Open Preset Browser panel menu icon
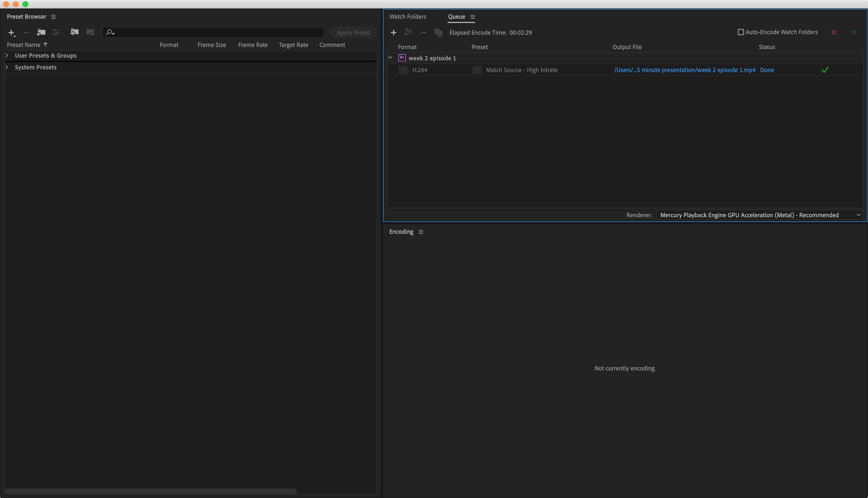868x498 pixels. pyautogui.click(x=53, y=17)
